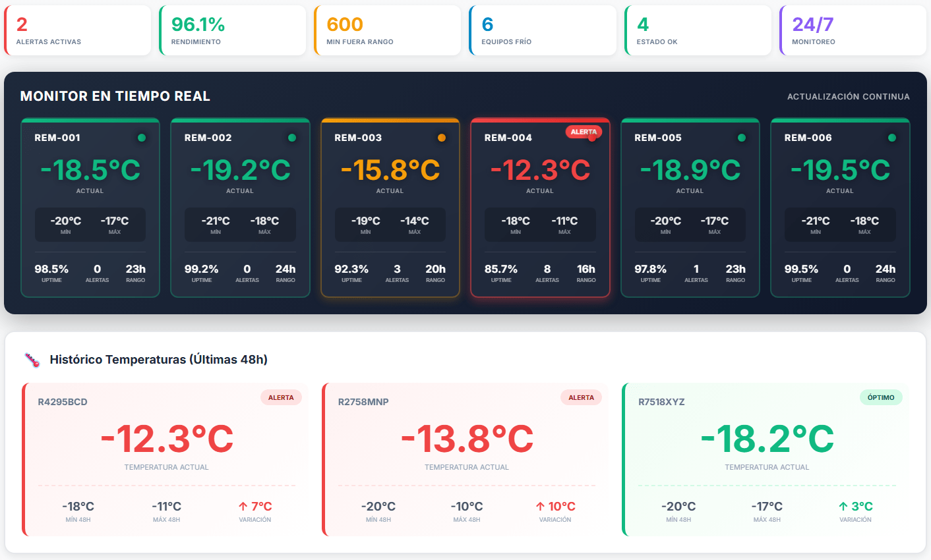Viewport: 931px width, 560px height.
Task: Select the Equipos Frío stat card
Action: point(543,30)
